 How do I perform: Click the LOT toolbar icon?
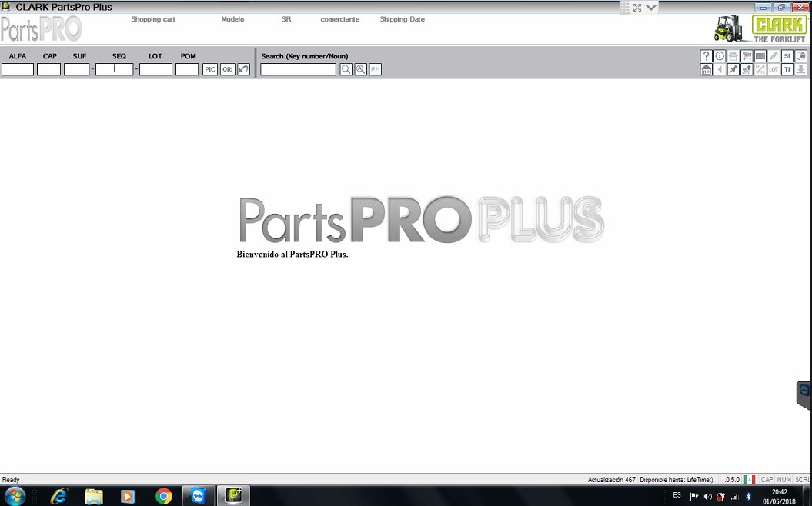tap(774, 69)
